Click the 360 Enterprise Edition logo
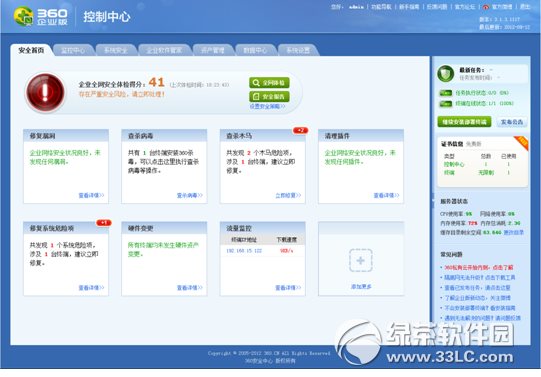The height and width of the screenshot is (377, 541). pyautogui.click(x=40, y=16)
